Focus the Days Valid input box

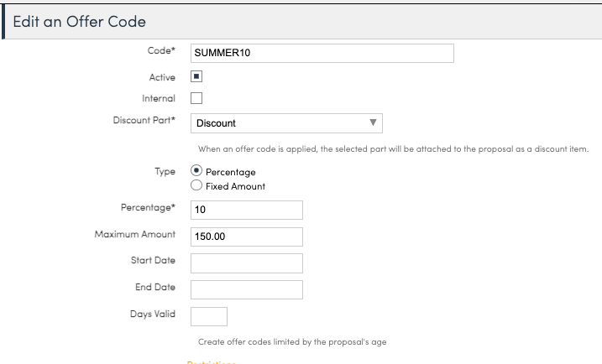tap(209, 316)
